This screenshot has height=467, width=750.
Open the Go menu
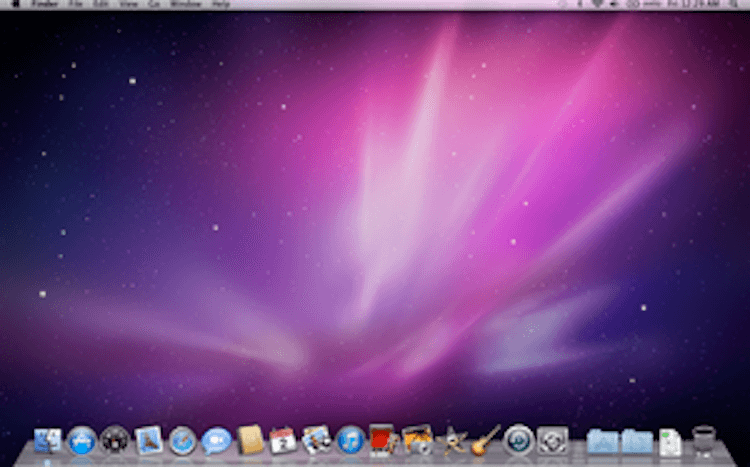point(154,4)
